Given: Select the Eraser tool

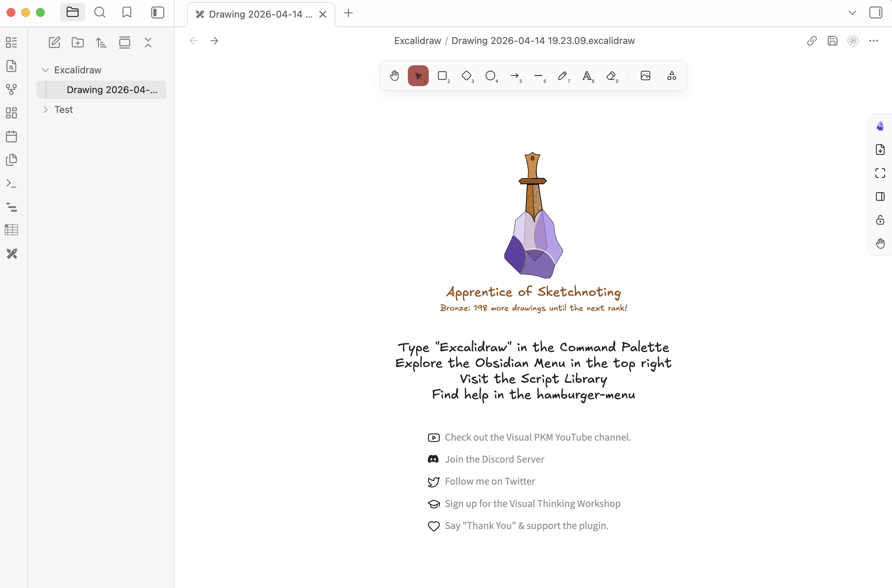Looking at the screenshot, I should pos(611,76).
